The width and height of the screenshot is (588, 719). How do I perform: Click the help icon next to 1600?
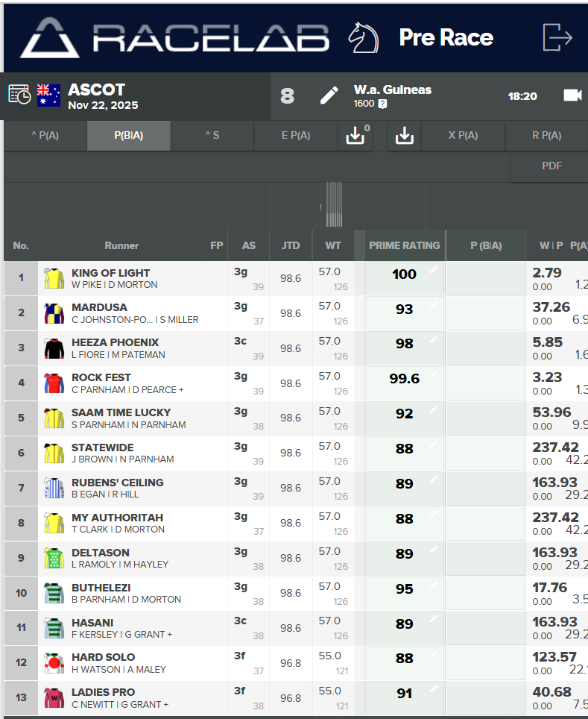(382, 104)
